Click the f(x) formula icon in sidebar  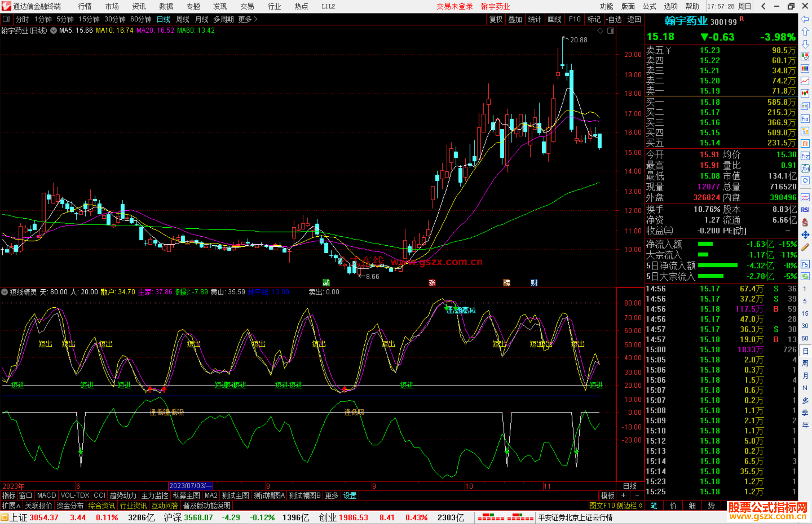point(805,168)
